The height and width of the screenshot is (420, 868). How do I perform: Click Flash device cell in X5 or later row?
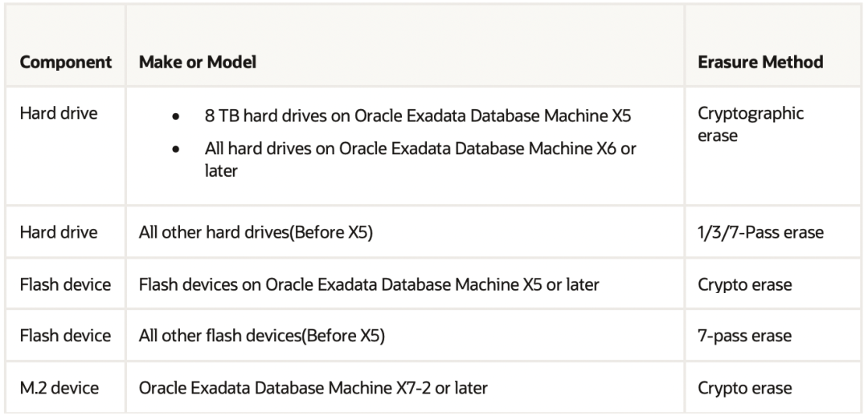coord(64,284)
